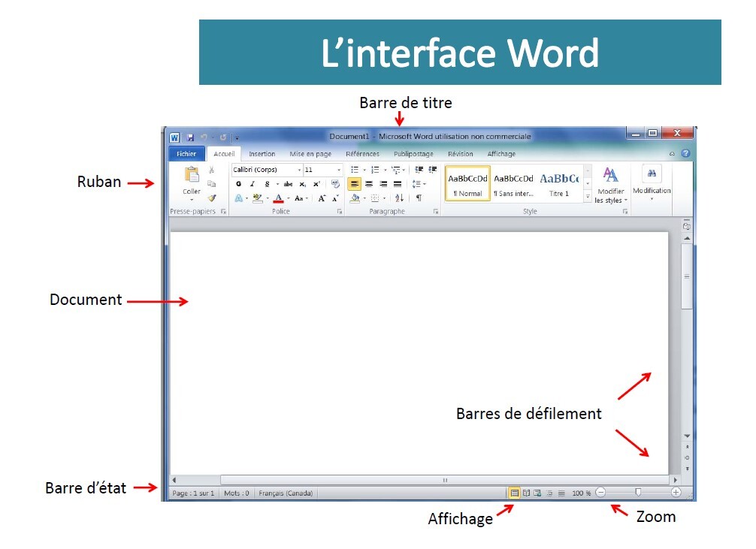Click the Mots : 0 word count
Screen dimensions: 756x549
click(237, 493)
